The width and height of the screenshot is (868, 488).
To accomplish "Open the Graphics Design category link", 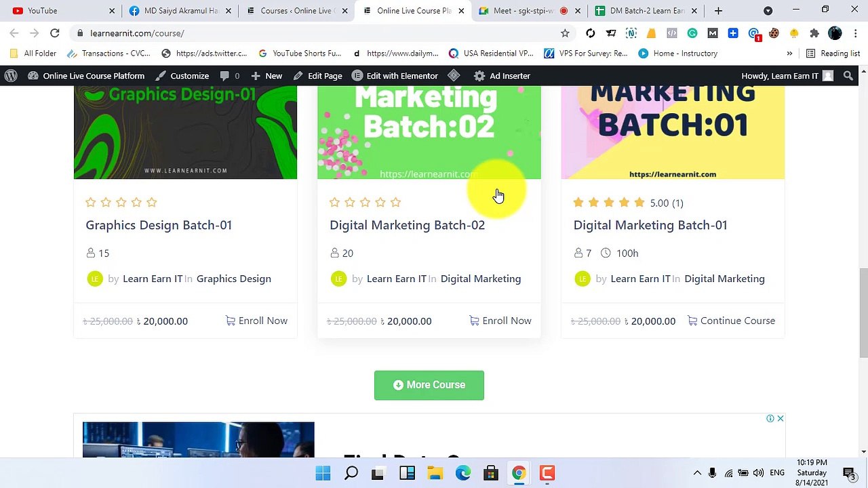I will point(234,279).
